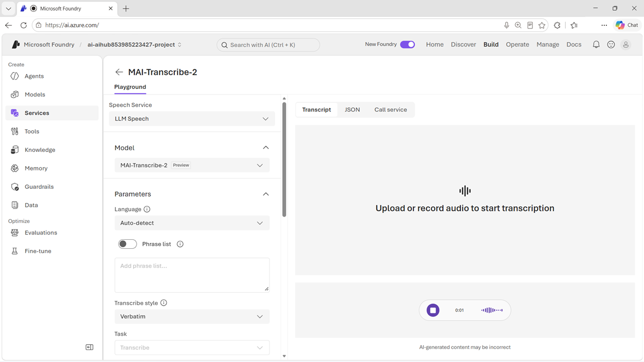Switch to the Transcript tab

coord(317,109)
